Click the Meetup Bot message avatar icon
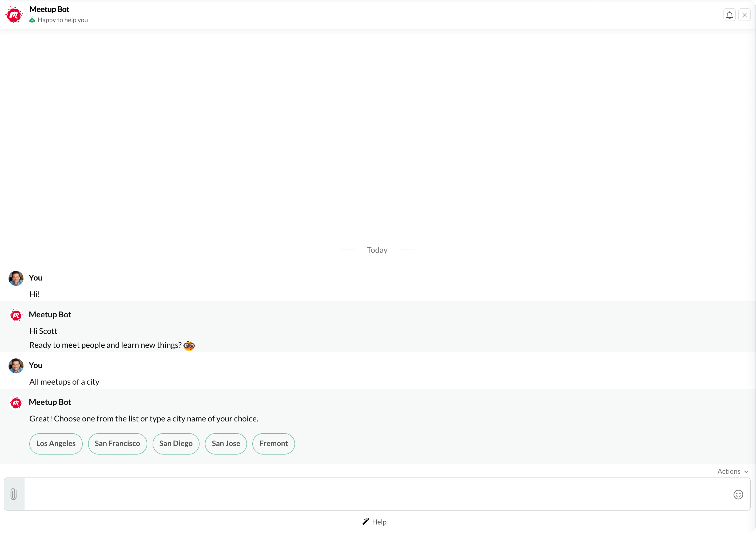Screen dimensions: 756x533 15,315
